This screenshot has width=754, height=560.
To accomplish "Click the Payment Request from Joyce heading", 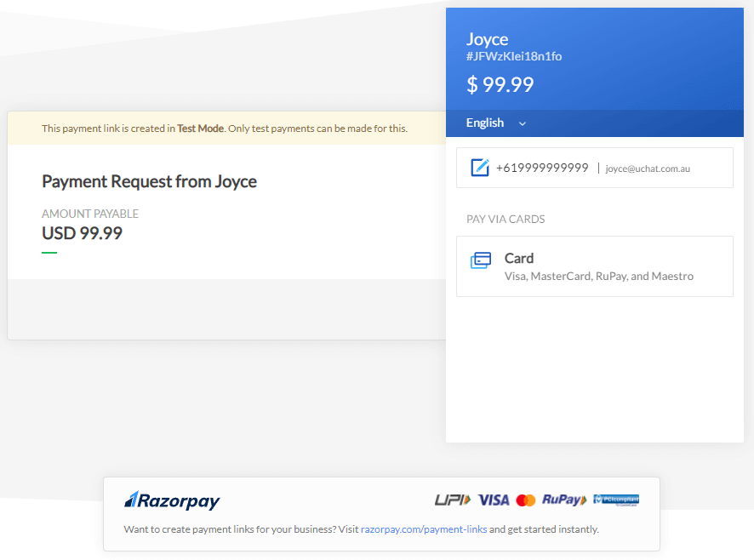I will tap(149, 181).
